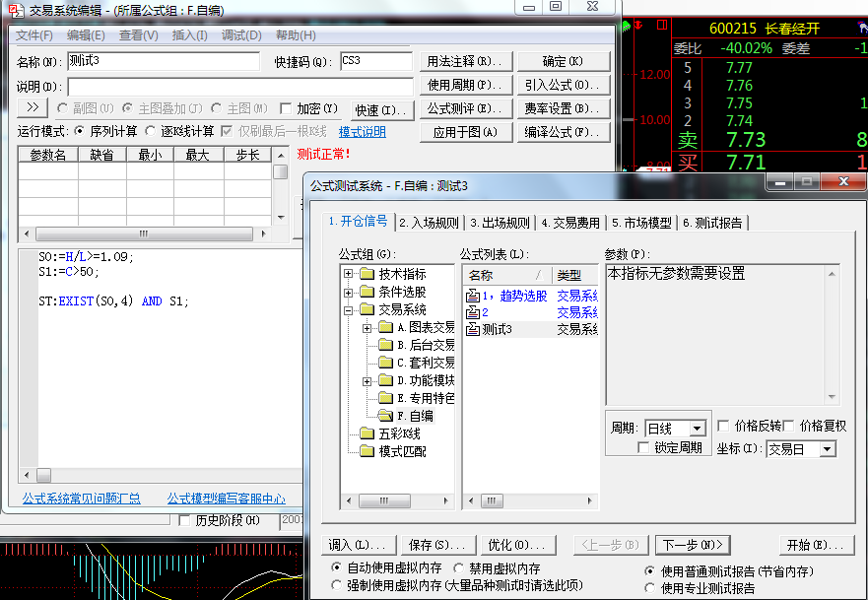Image resolution: width=868 pixels, height=600 pixels.
Task: Click the 编译公式 button
Action: pos(564,132)
